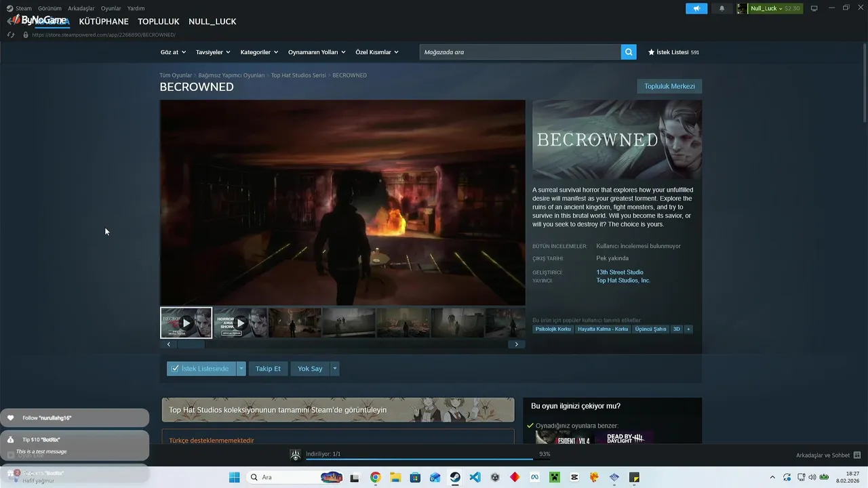Click the download progress bar at 93%
868x488 pixels.
click(x=429, y=460)
